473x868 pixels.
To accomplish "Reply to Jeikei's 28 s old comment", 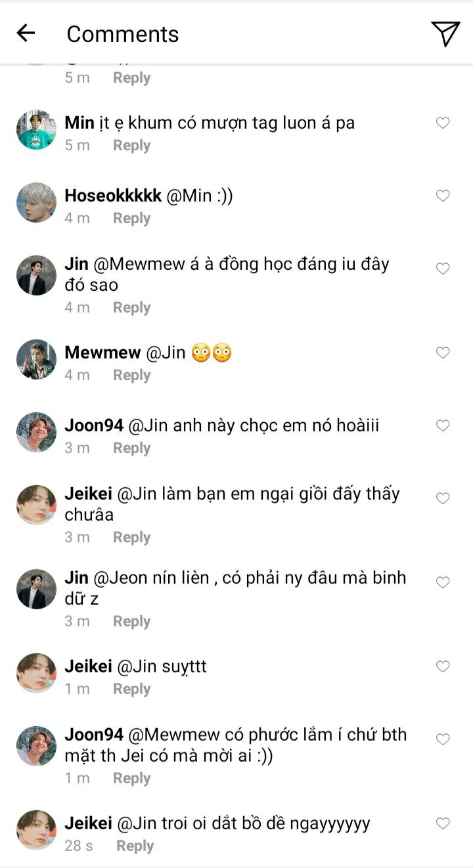I will (135, 846).
